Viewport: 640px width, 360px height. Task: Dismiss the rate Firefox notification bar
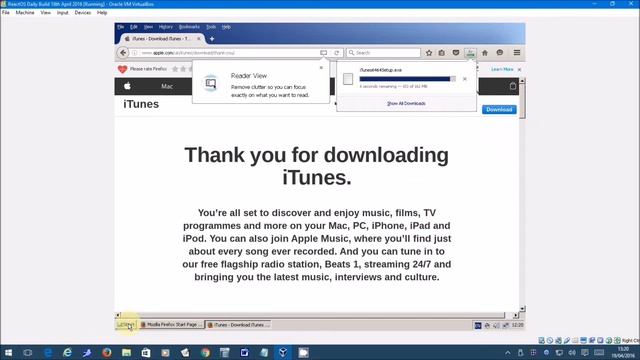[520, 70]
